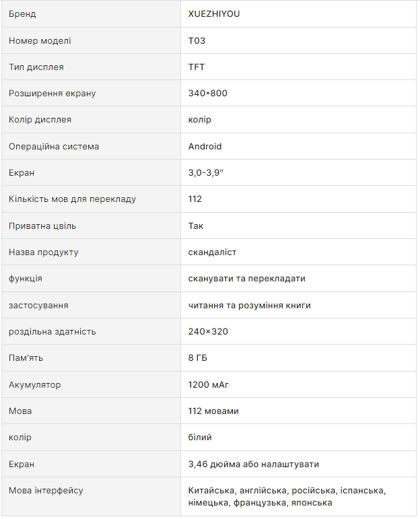Click the '112 мовами' language value
This screenshot has height=519, width=420.
tap(213, 411)
